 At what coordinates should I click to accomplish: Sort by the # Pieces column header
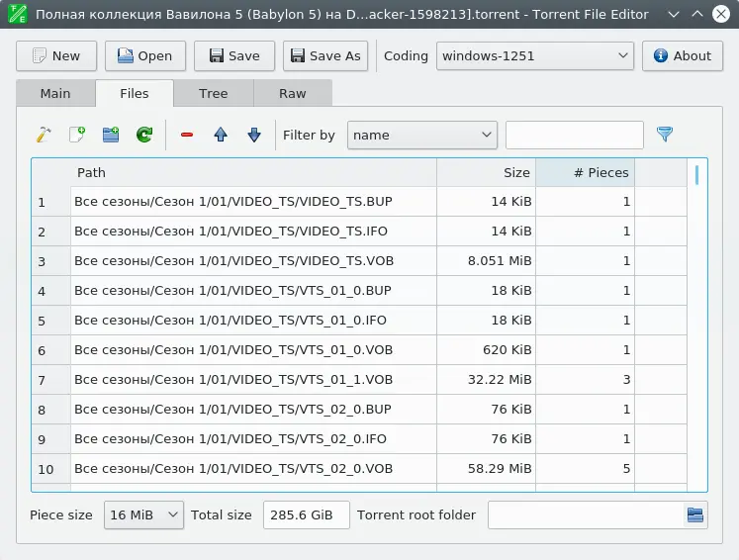pyautogui.click(x=586, y=173)
